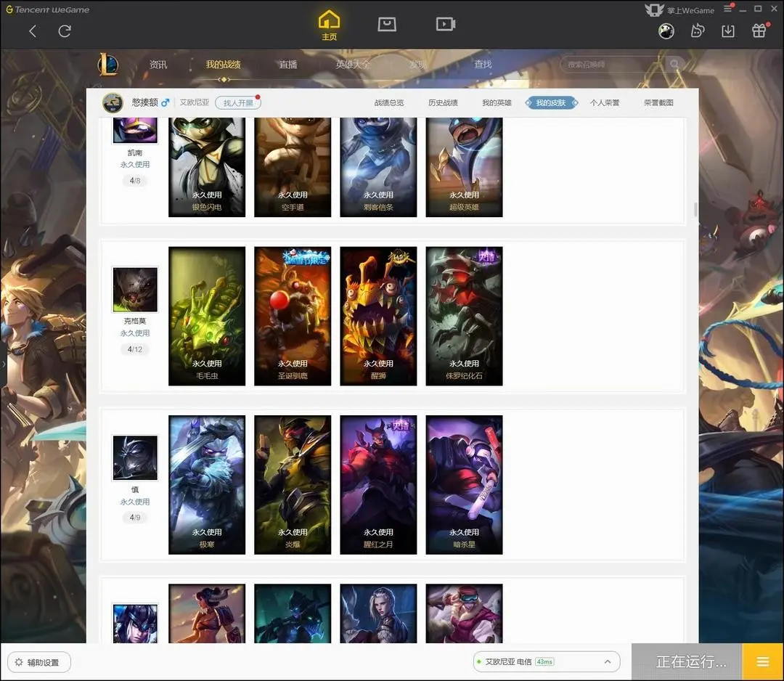Viewport: 784px width, 681px height.
Task: Expand the left edge sidebar arrow
Action: point(3,364)
